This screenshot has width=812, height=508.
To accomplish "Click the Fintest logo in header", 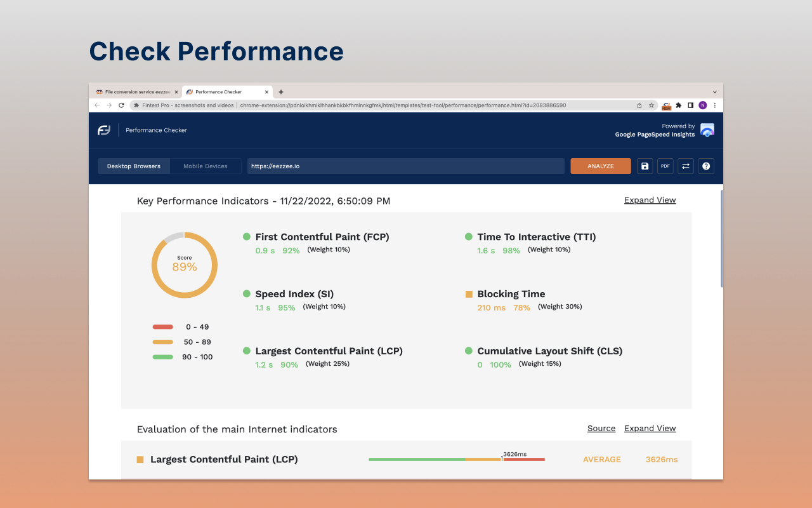I will tap(104, 130).
